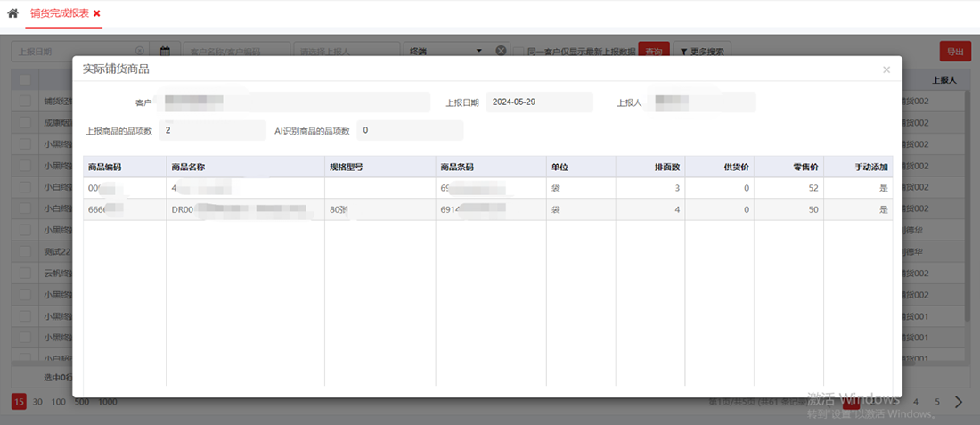Close the 铺货完成报表 tab with its red X
The image size is (980, 425).
click(x=96, y=13)
